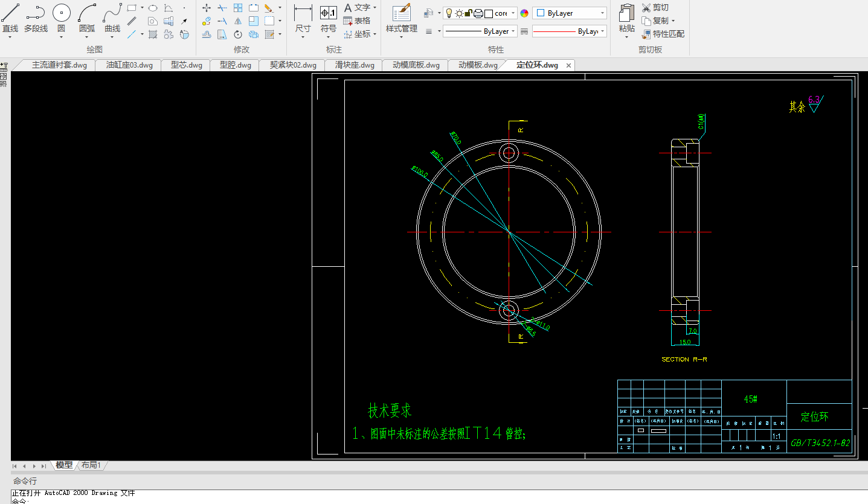Toggle layer on/off lightbulb icon
This screenshot has width=868, height=504.
pyautogui.click(x=449, y=13)
